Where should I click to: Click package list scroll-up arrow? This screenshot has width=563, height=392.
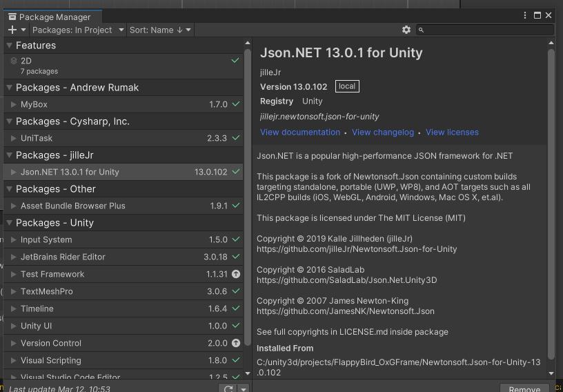click(x=248, y=43)
